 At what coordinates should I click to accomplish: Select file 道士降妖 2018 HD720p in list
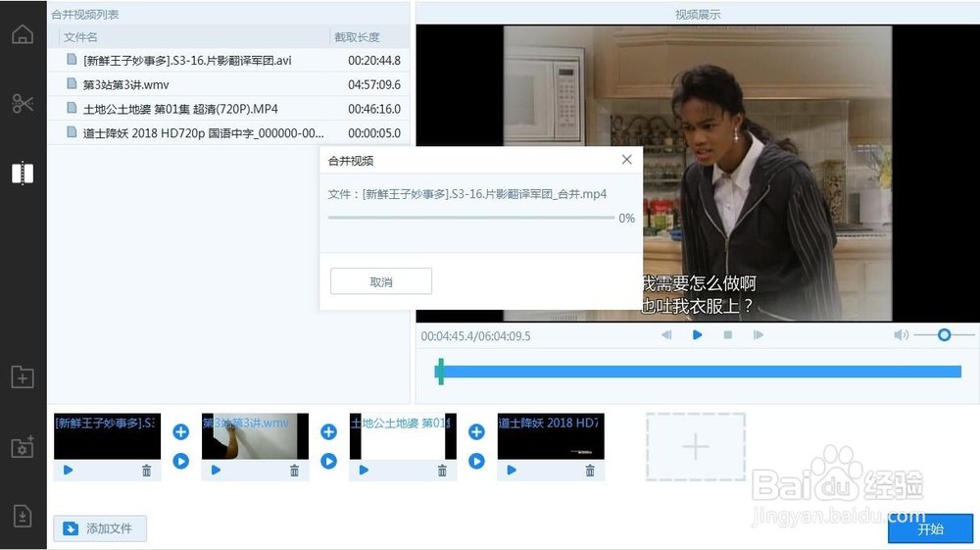(228, 133)
